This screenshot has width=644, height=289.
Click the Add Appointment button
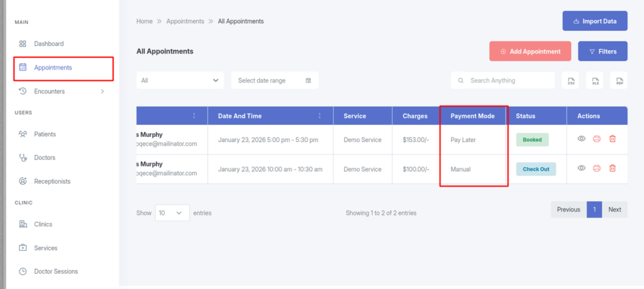click(x=530, y=52)
